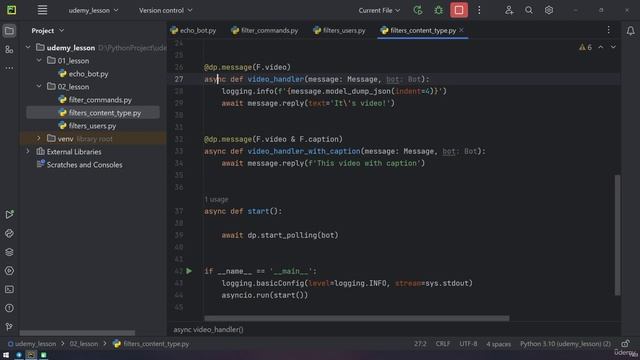Image resolution: width=640 pixels, height=360 pixels.
Task: Open the Current File run configuration dropdown
Action: click(x=379, y=10)
